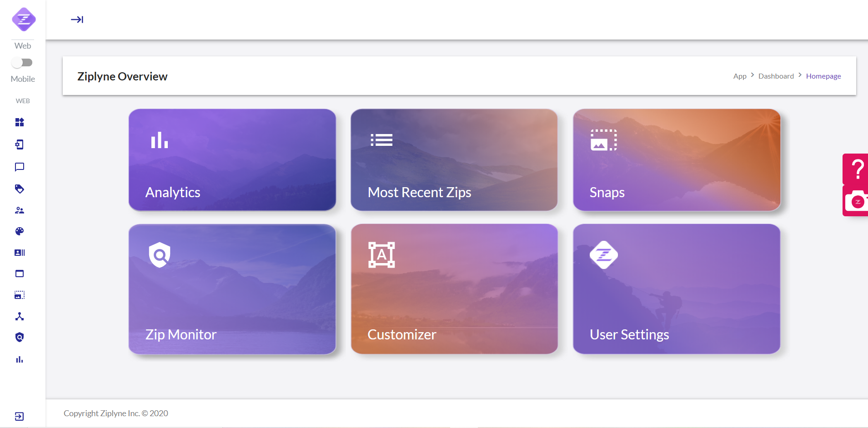The width and height of the screenshot is (868, 428).
Task: Open the Analytics card
Action: [232, 159]
